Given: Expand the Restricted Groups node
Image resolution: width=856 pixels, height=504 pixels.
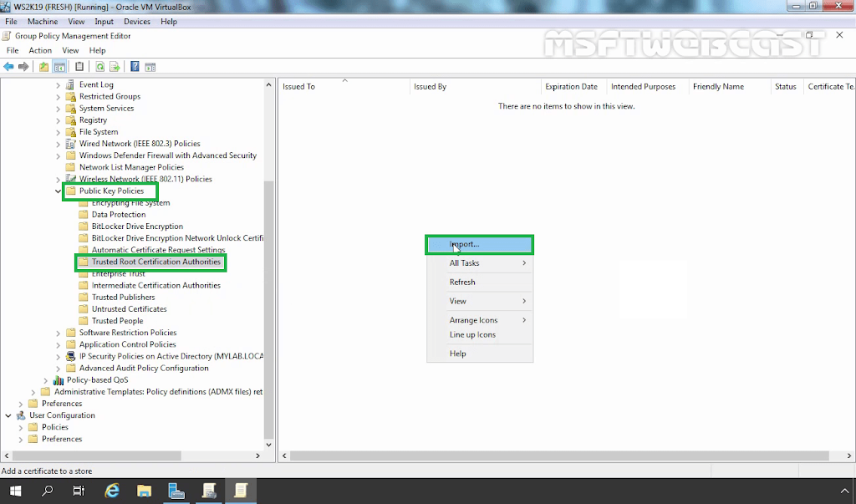Looking at the screenshot, I should pos(58,97).
